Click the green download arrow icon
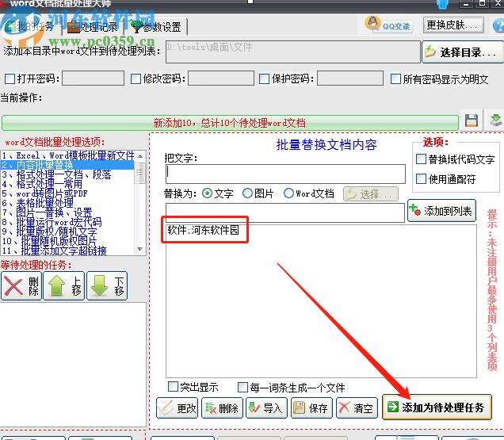Screen dimensions: 504x440 [x=495, y=121]
